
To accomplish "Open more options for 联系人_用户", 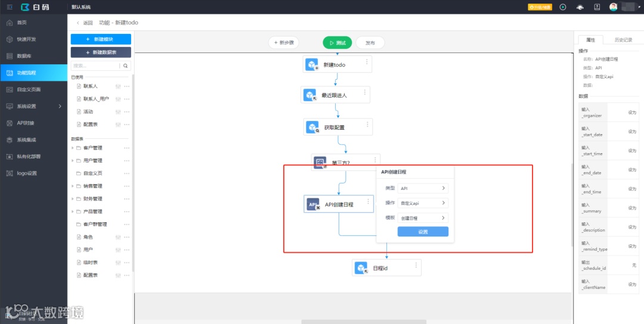I will pyautogui.click(x=127, y=99).
